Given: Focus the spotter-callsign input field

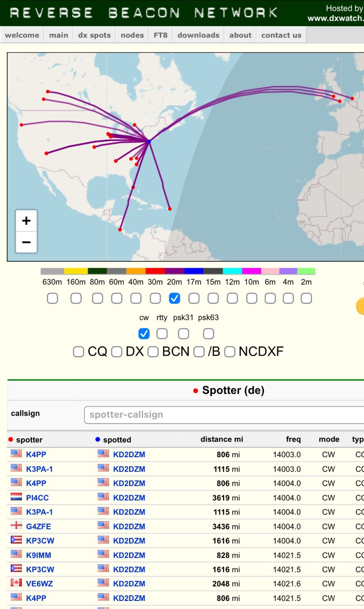Looking at the screenshot, I should pos(223,415).
